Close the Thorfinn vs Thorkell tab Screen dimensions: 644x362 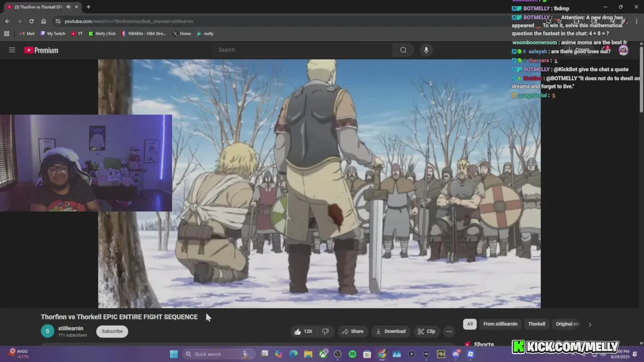[x=76, y=7]
